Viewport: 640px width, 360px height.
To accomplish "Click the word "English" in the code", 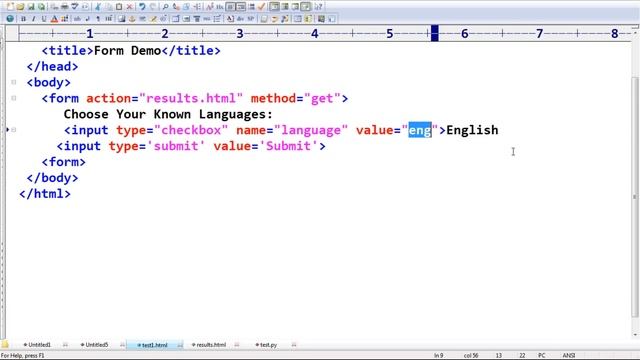I will point(472,130).
